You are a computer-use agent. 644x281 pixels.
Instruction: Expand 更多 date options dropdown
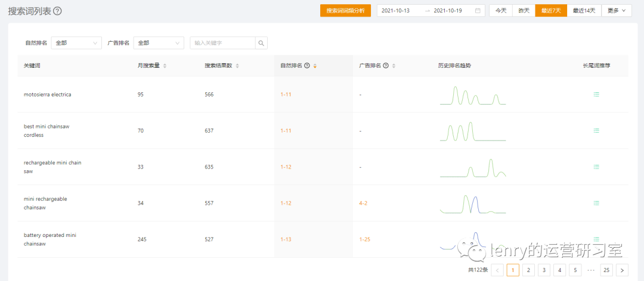(x=617, y=11)
